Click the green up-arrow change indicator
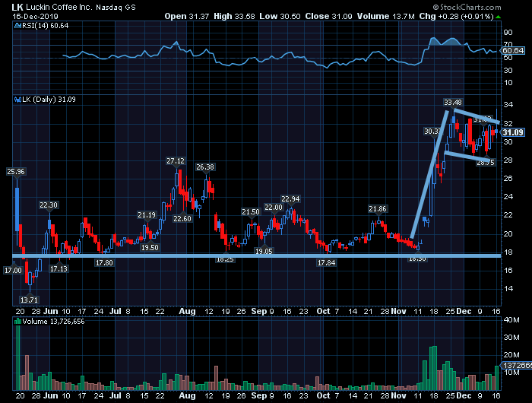The image size is (532, 403). pos(498,16)
